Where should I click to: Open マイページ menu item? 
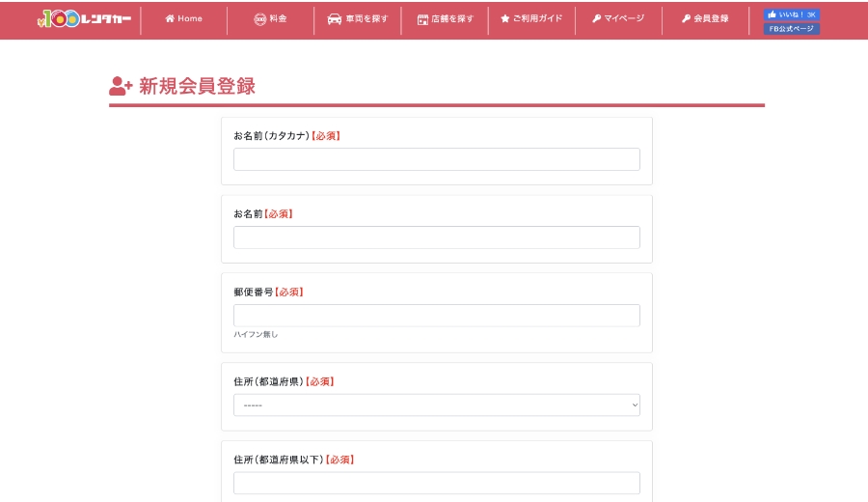[618, 18]
